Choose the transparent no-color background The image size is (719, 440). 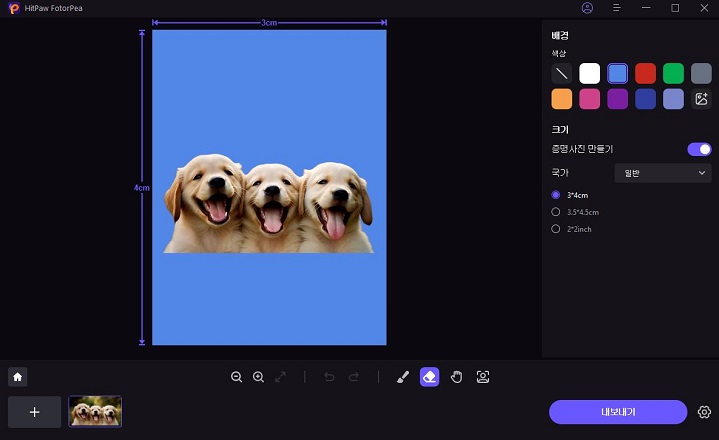tap(562, 73)
